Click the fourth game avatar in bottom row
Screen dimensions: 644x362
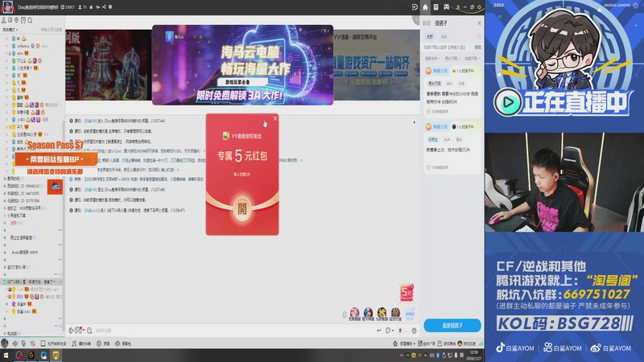395,312
